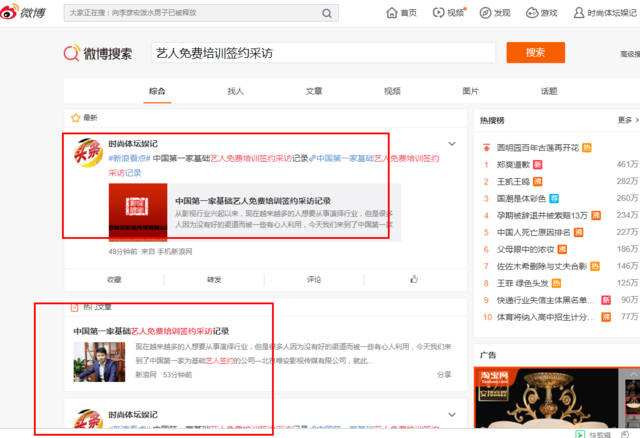Open hot search 王菲 绿色头发
The height and width of the screenshot is (438, 640).
522,283
